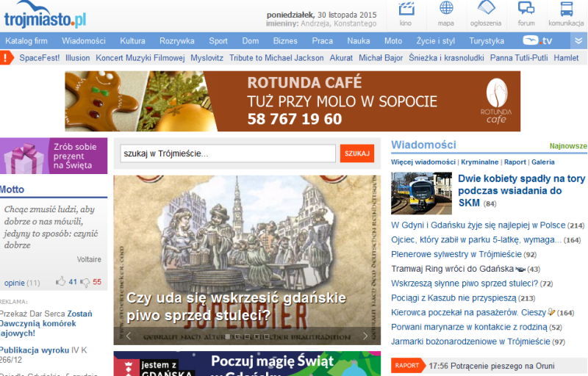Go to previous slide arrow
The width and height of the screenshot is (588, 376).
(x=128, y=336)
